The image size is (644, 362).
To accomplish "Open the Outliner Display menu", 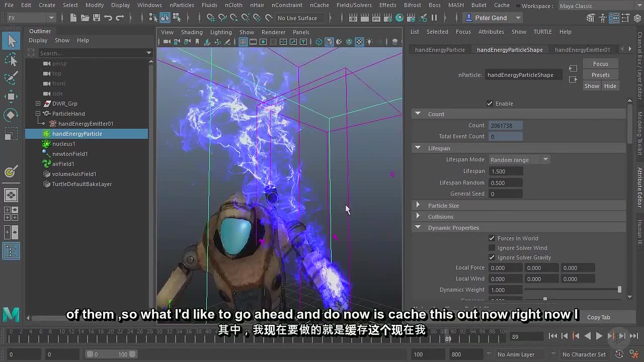I will pos(38,40).
